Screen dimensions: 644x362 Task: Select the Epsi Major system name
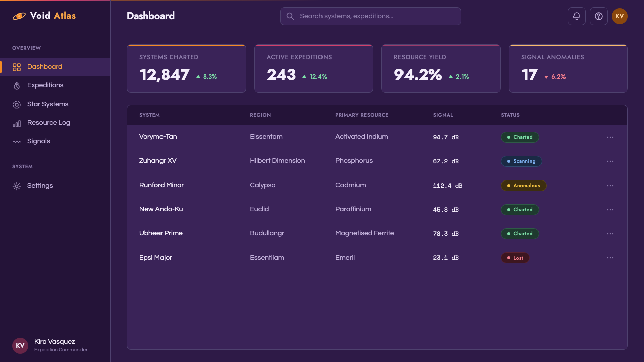tap(155, 258)
